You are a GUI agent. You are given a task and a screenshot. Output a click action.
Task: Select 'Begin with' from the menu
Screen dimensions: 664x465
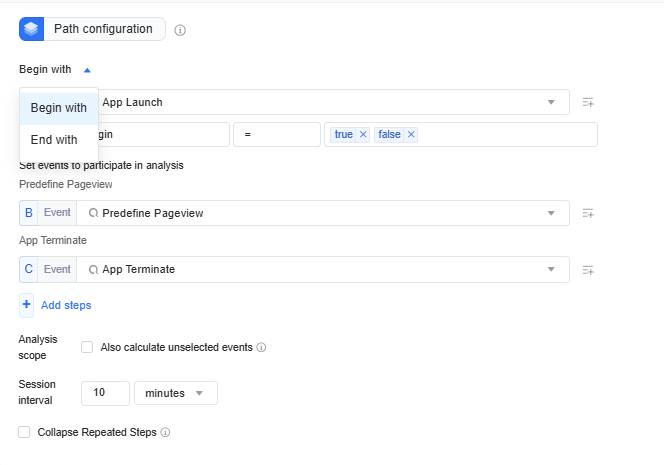(x=59, y=108)
